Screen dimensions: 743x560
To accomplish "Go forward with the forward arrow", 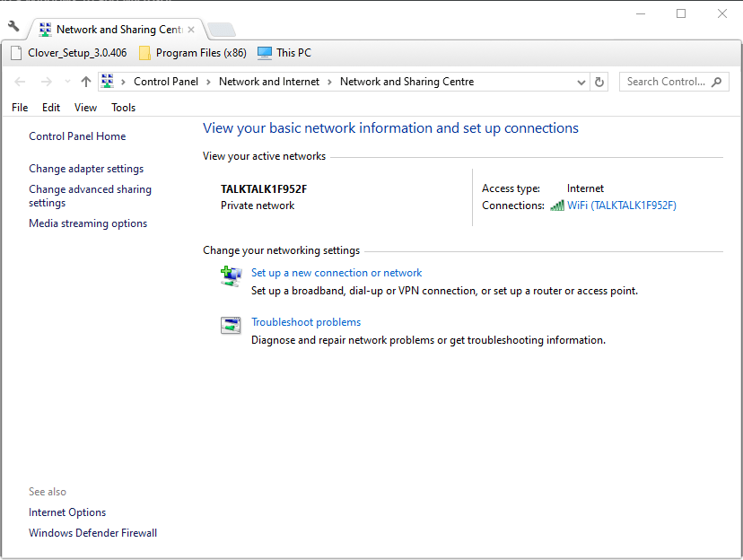I will click(46, 82).
